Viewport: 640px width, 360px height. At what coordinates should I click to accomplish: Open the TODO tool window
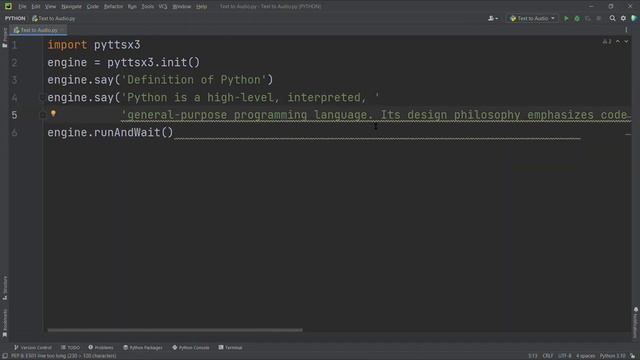71,347
